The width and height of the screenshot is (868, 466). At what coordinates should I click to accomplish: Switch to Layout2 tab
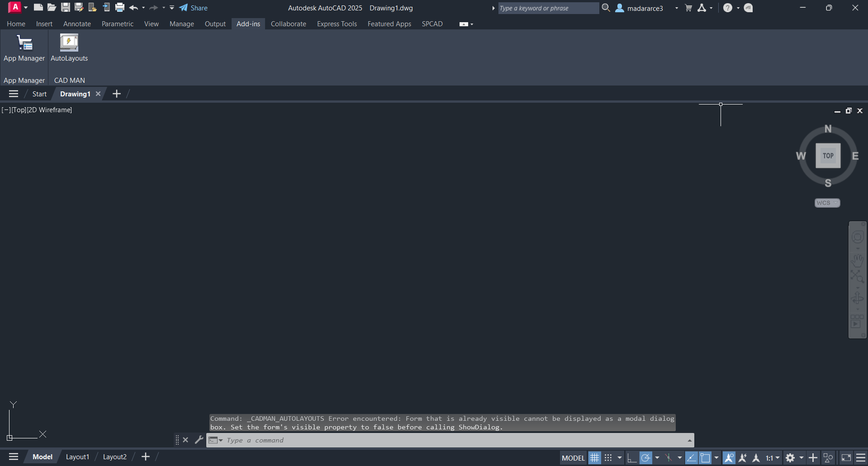(x=115, y=457)
